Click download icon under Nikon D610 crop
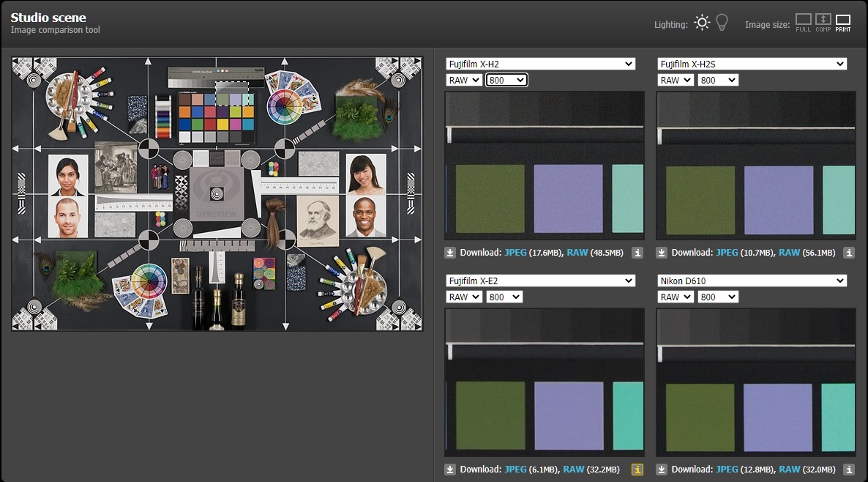Viewport: 868px width, 482px height. pyautogui.click(x=662, y=470)
